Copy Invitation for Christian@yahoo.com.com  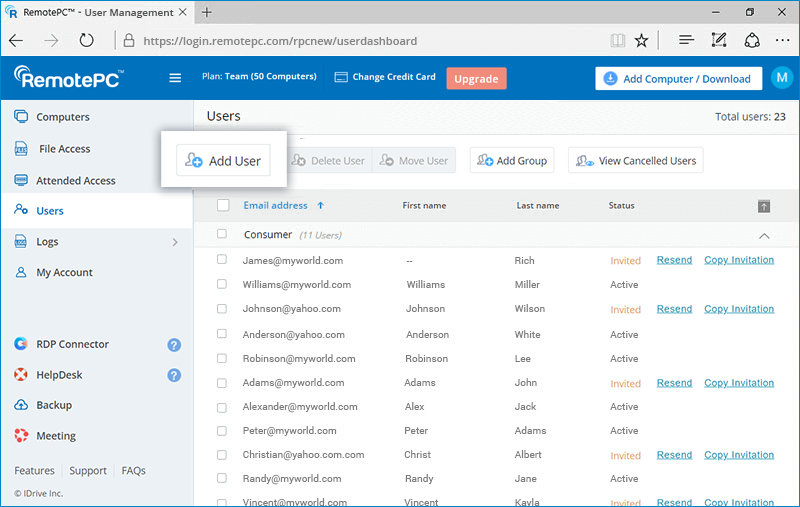[739, 454]
